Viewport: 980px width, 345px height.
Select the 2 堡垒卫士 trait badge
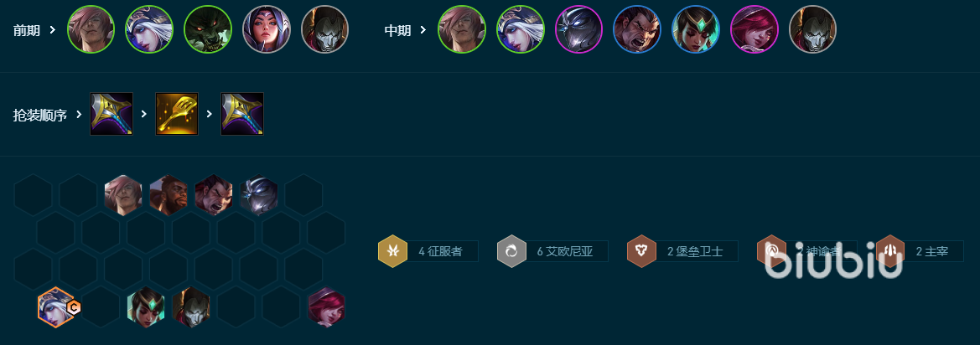point(682,251)
